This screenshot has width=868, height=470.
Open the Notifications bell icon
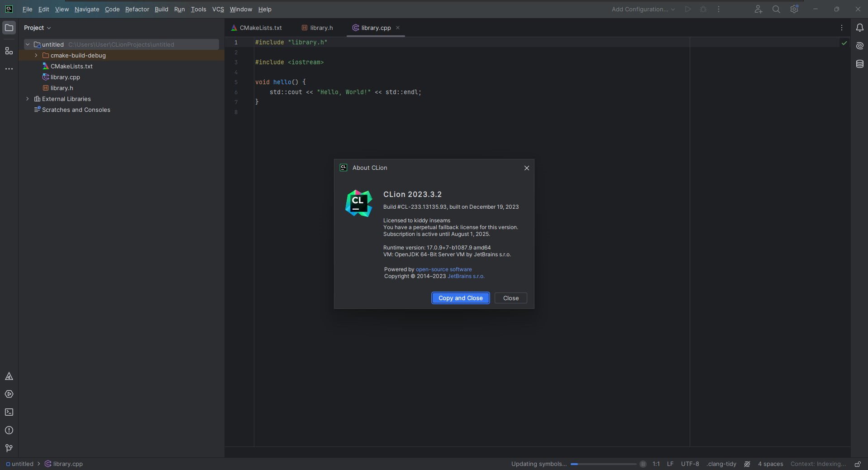click(x=859, y=28)
